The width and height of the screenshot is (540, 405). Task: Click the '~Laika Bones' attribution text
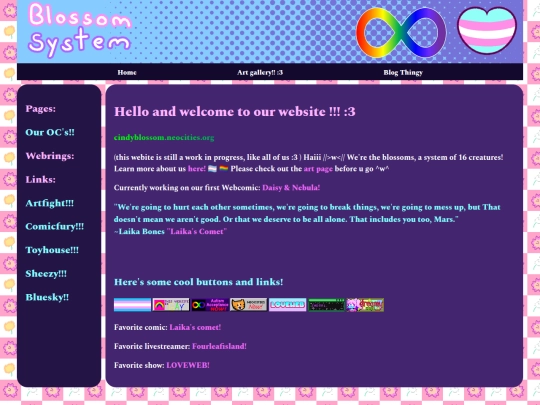139,231
